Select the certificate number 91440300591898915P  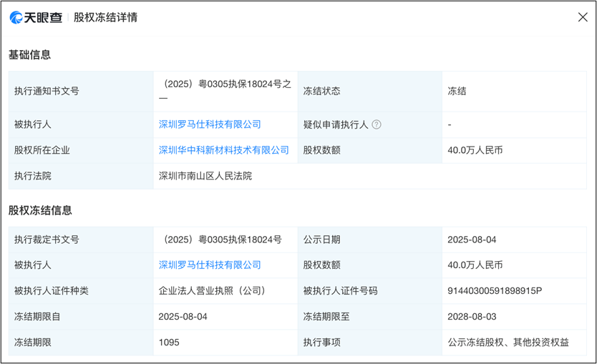[495, 291]
